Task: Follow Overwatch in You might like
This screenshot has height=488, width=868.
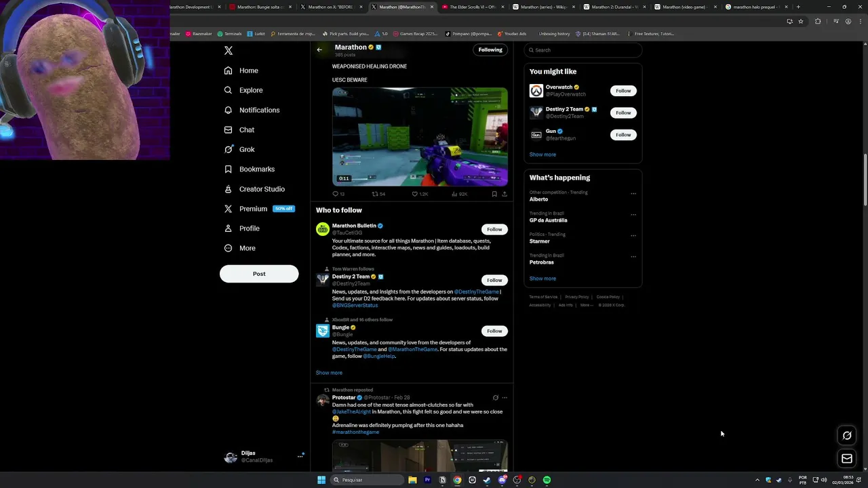Action: (623, 91)
